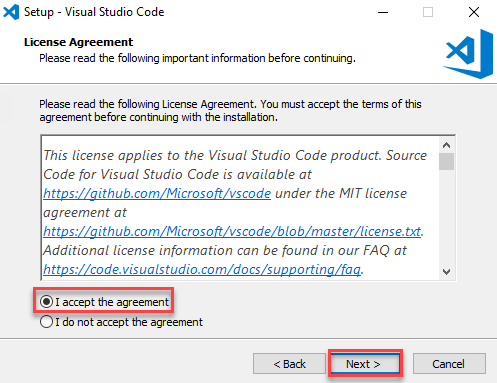497x383 pixels.
Task: Minimize the Setup window
Action: [383, 13]
